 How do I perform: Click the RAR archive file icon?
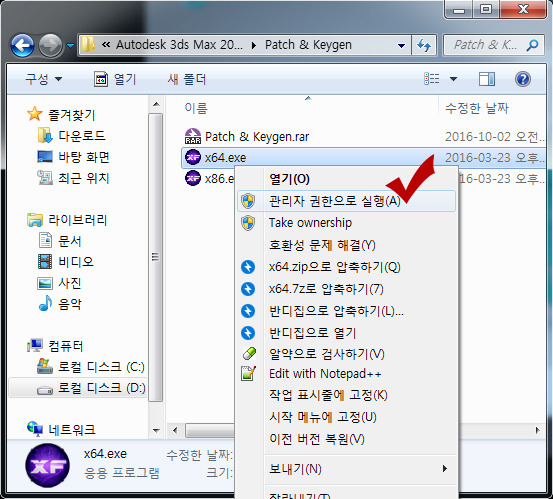[193, 136]
